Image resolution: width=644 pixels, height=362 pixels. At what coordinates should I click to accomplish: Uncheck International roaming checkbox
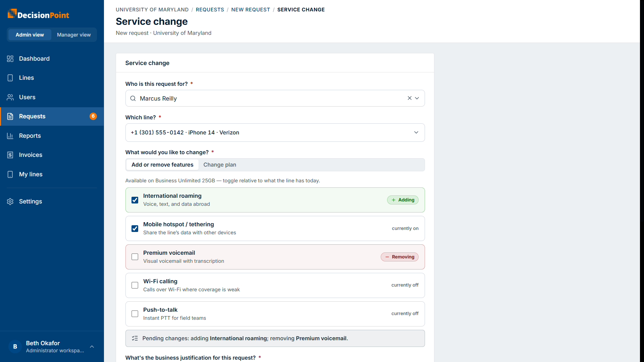coord(135,200)
